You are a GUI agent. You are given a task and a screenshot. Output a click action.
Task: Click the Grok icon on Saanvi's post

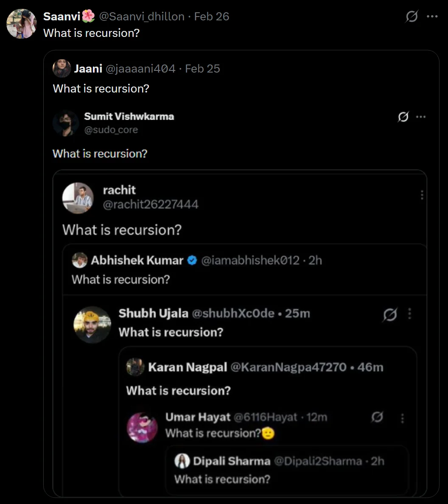pos(412,17)
